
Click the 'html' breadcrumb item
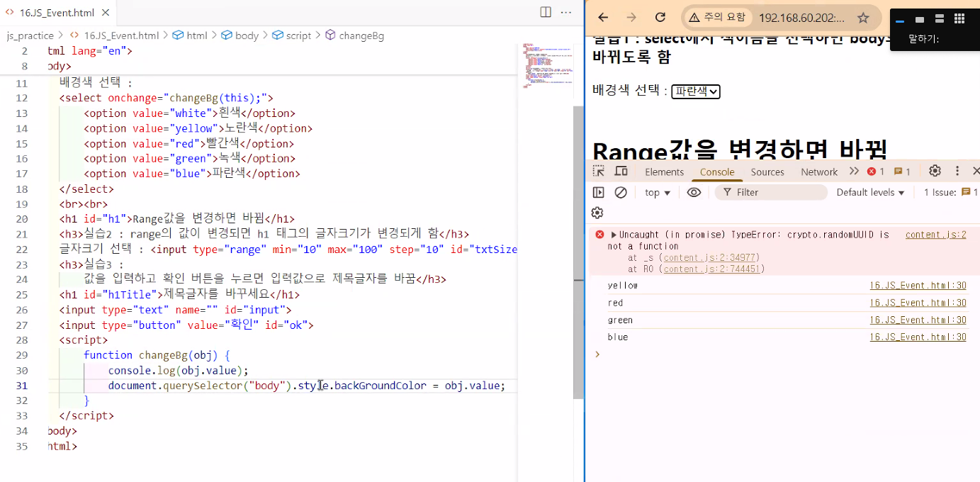190,35
